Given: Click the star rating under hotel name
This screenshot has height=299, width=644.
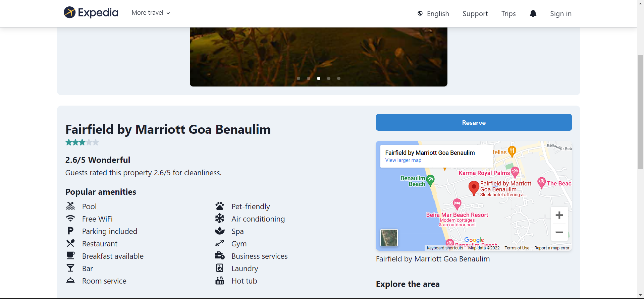Looking at the screenshot, I should click(82, 142).
